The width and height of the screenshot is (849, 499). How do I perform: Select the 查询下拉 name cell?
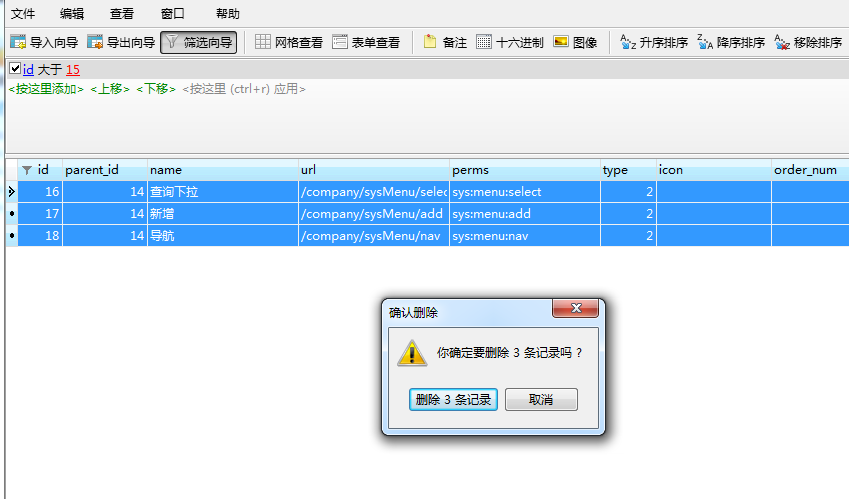(223, 192)
